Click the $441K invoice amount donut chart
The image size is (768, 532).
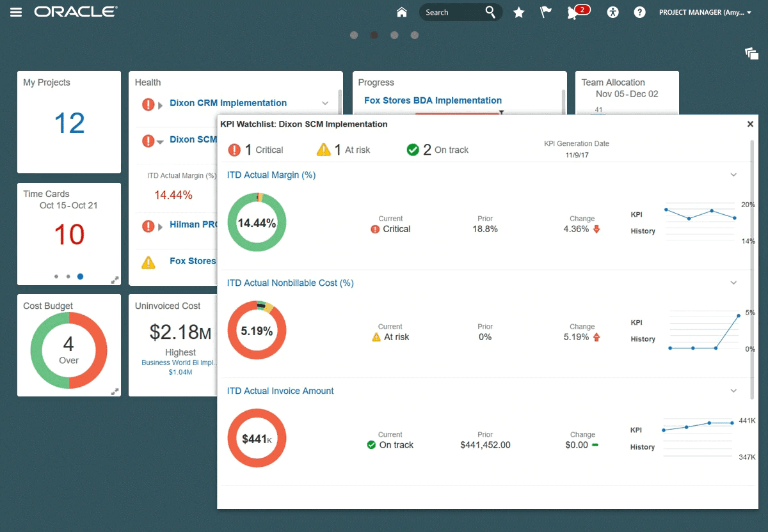pos(257,439)
